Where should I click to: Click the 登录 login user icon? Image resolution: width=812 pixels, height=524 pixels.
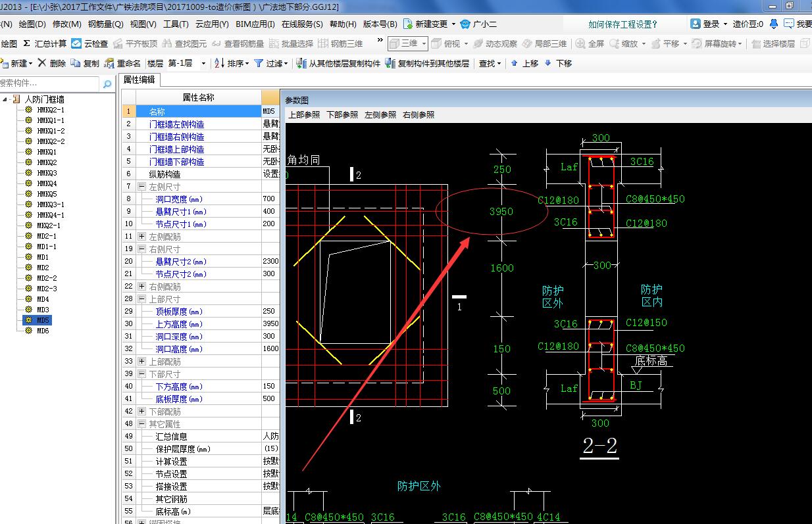696,24
